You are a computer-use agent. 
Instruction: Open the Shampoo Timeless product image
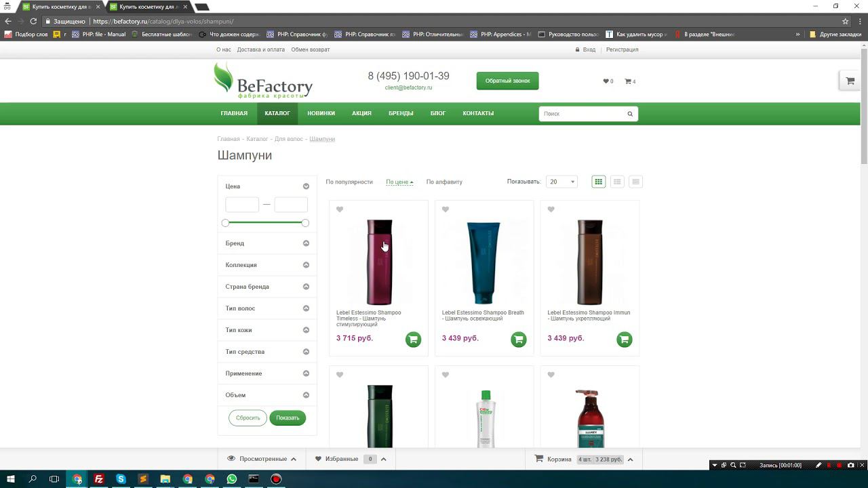[x=379, y=261]
